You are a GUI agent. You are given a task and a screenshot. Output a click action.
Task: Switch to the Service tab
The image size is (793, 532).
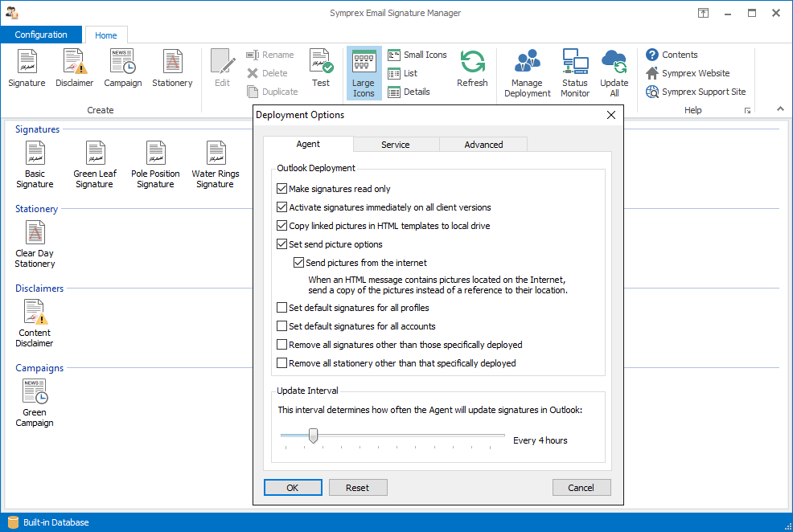pos(396,145)
